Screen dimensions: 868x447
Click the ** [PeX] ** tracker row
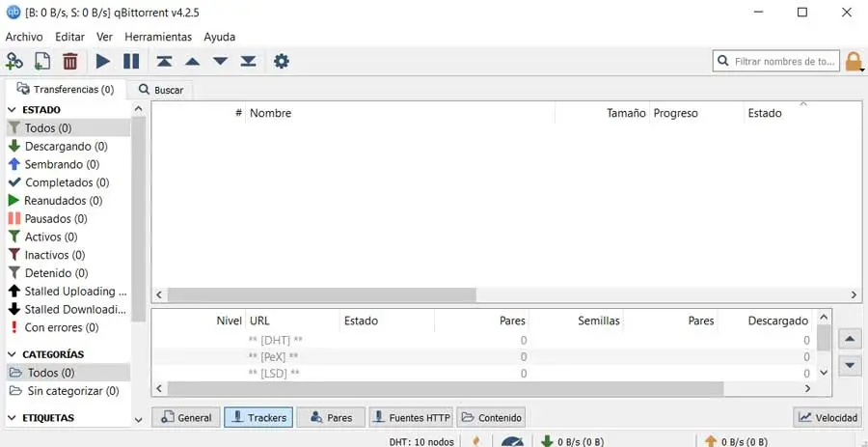click(484, 356)
